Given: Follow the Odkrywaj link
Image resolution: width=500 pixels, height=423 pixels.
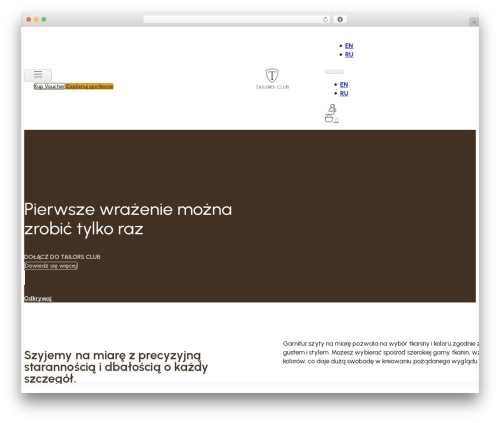Looking at the screenshot, I should click(x=38, y=298).
